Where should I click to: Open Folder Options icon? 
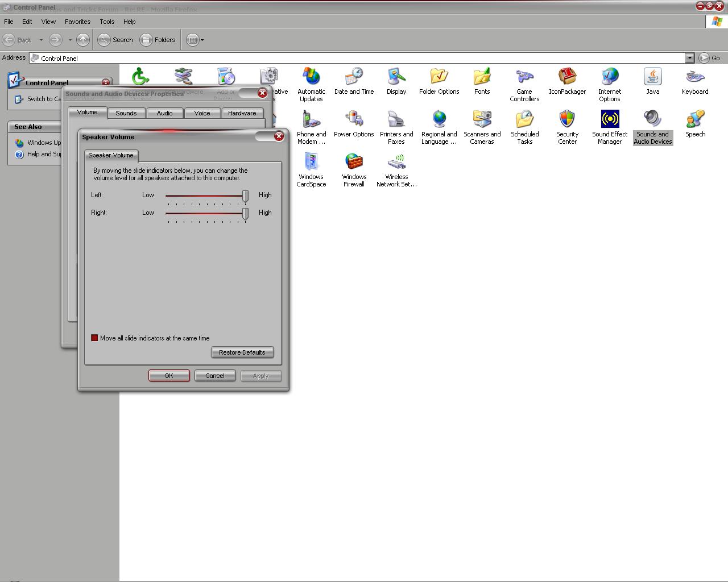click(x=439, y=81)
